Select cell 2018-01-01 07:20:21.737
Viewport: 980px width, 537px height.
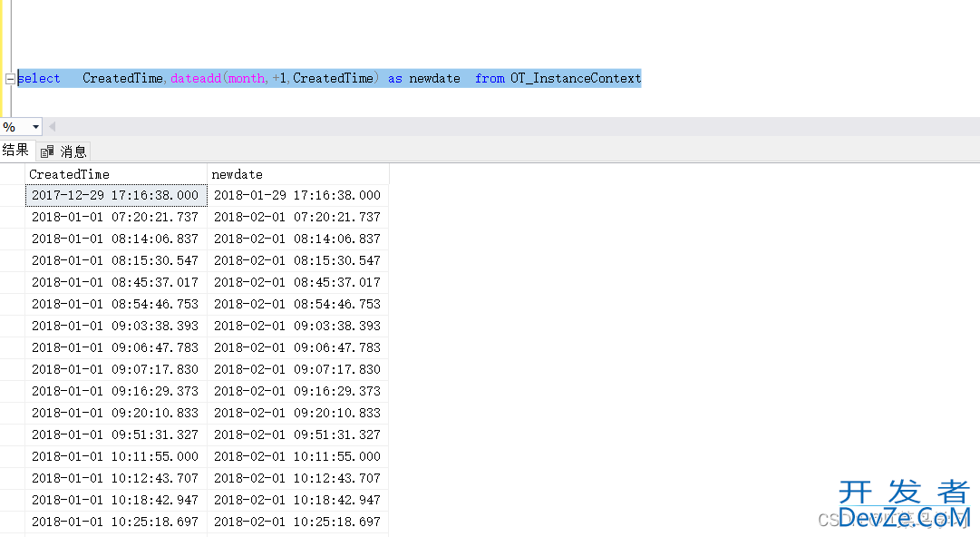click(x=116, y=218)
